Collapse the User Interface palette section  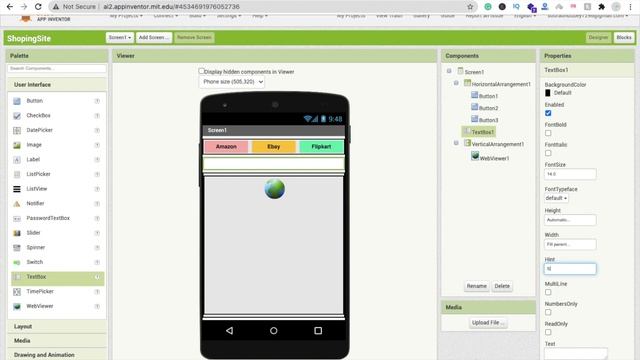click(x=57, y=85)
